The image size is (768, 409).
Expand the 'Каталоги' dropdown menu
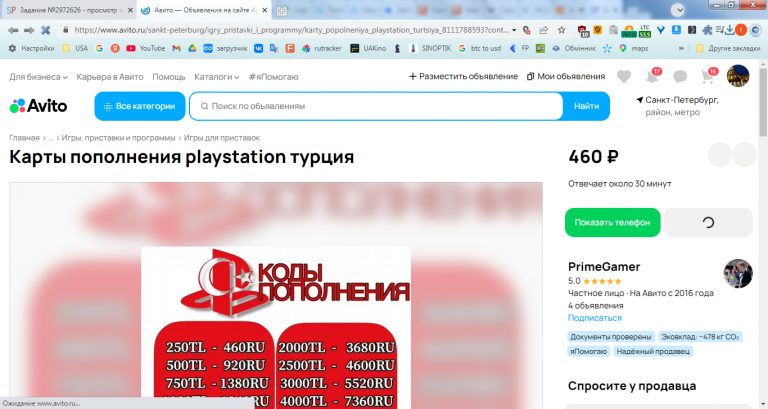tap(216, 77)
